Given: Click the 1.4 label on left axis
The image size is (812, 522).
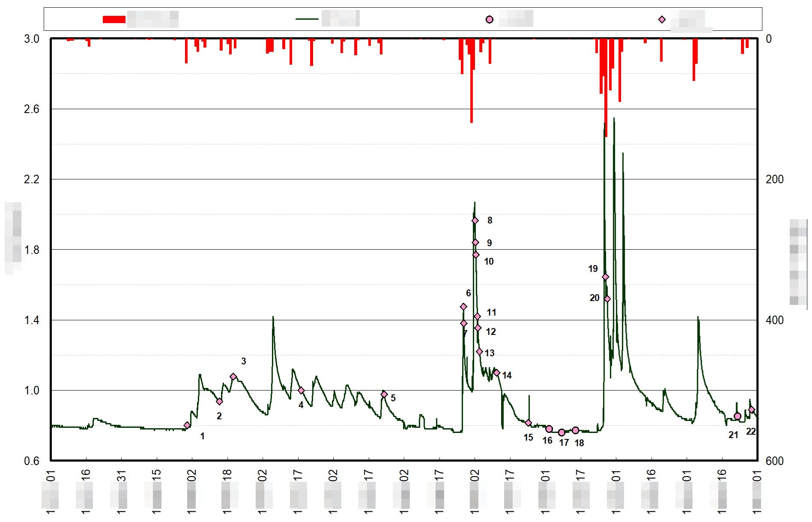Looking at the screenshot, I should [x=31, y=320].
